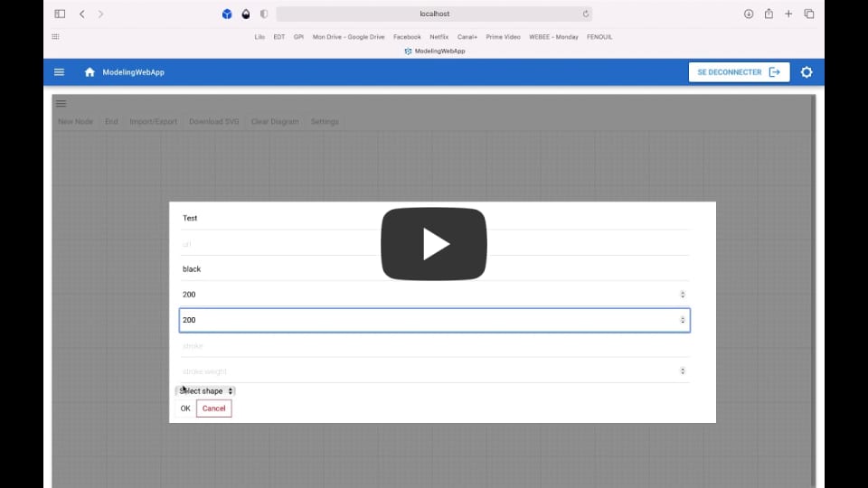Screen dimensions: 868x488
Task: Confirm the dialog with OK
Action: [x=185, y=408]
